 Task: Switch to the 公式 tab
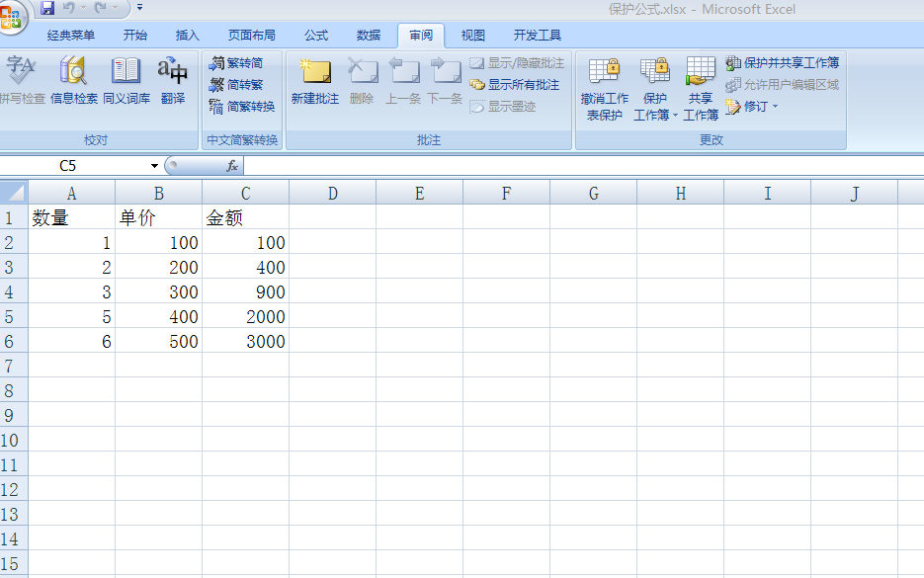click(x=316, y=36)
